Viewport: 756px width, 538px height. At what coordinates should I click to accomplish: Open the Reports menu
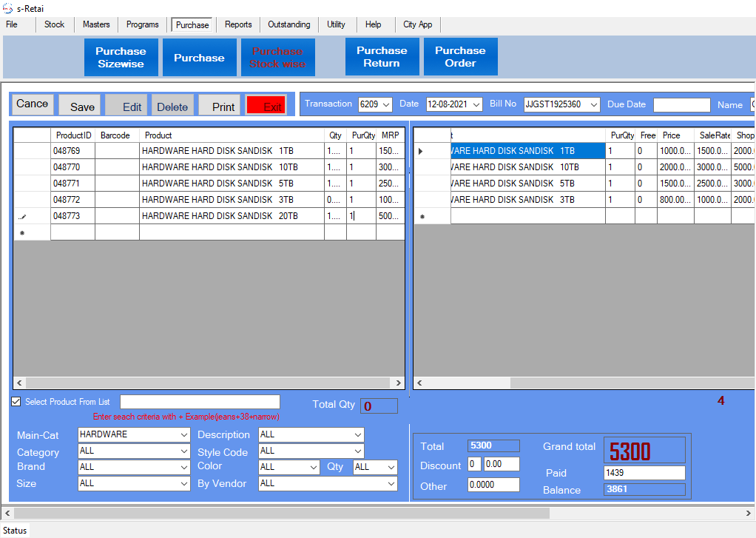pos(238,24)
